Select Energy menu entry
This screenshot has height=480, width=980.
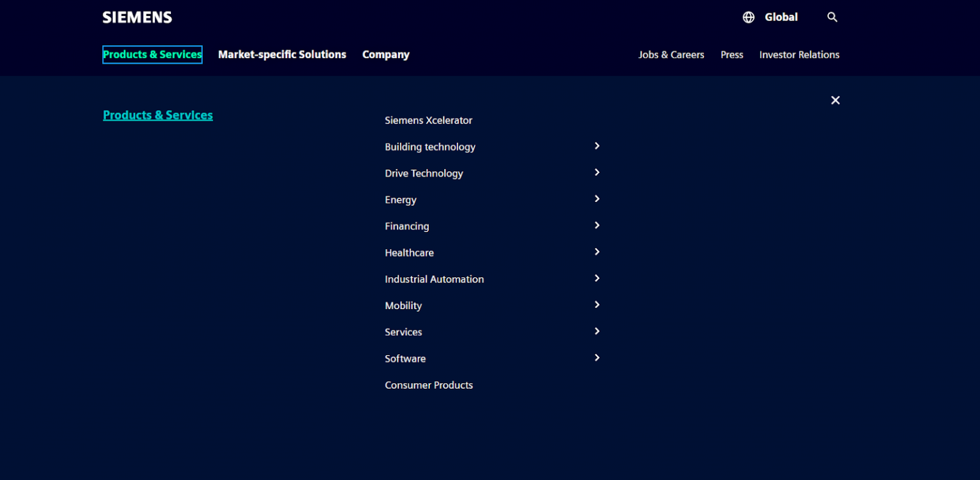[401, 200]
